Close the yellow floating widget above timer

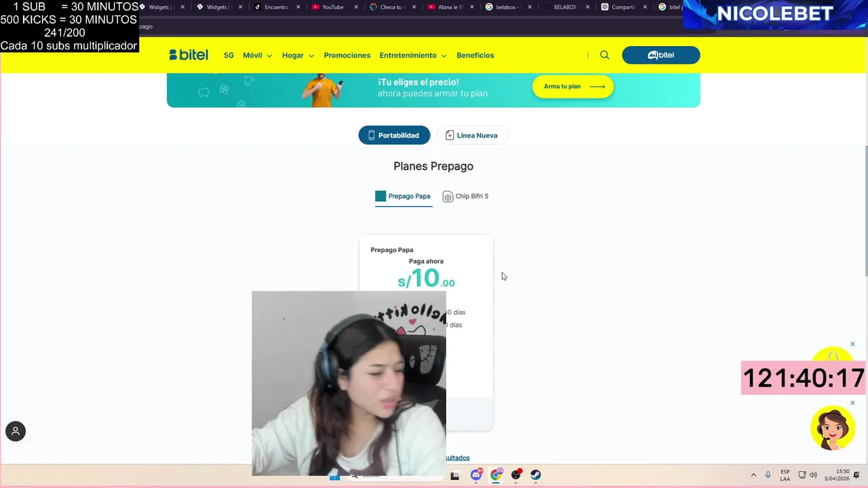[852, 344]
